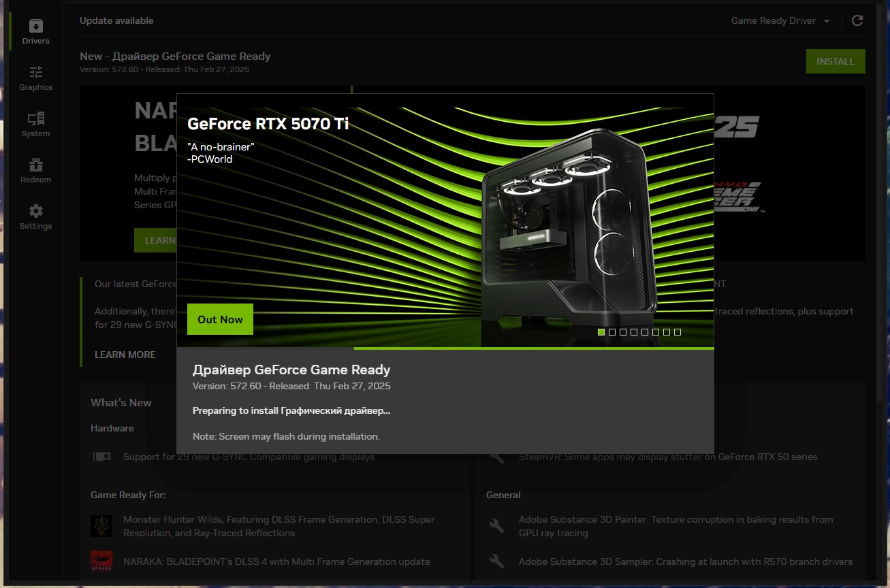The height and width of the screenshot is (588, 890).
Task: Select the third carousel page dot
Action: tap(623, 332)
